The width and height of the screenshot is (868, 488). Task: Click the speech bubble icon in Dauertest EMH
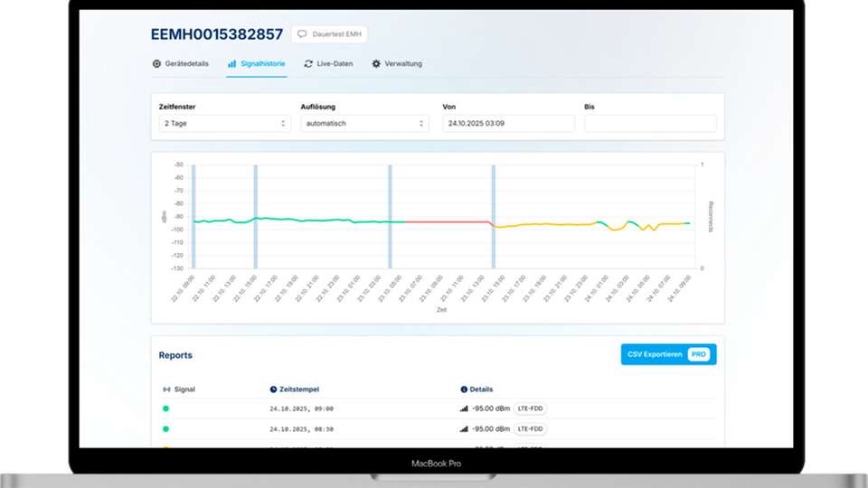302,34
